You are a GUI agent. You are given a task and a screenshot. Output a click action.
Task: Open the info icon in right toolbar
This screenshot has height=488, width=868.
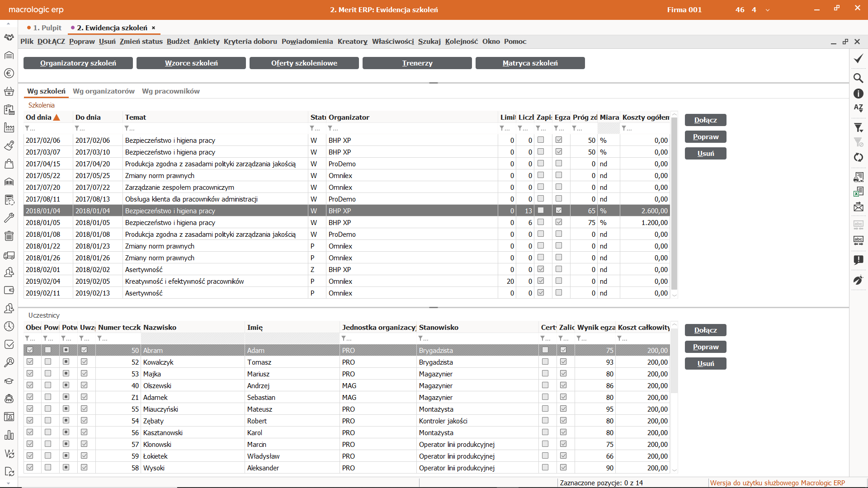click(858, 94)
